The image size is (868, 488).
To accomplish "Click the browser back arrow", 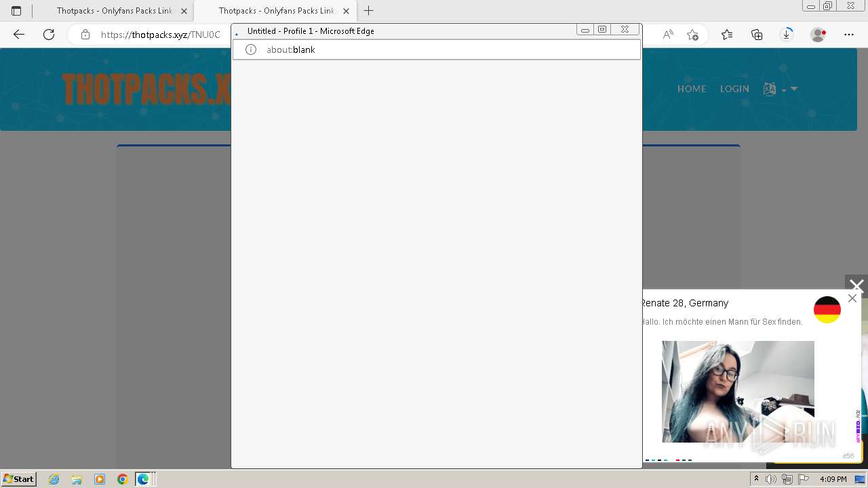I will tap(19, 35).
